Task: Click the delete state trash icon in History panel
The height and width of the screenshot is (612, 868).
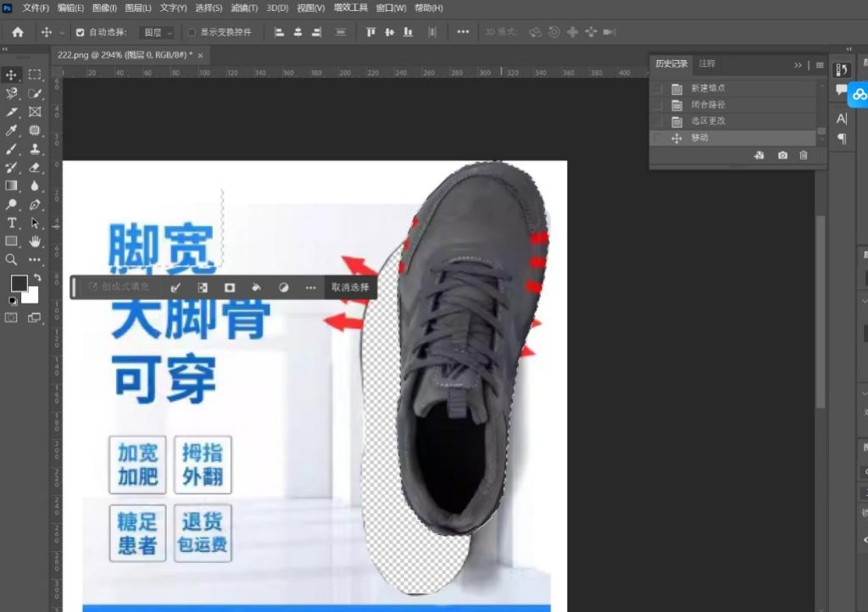Action: click(x=804, y=155)
